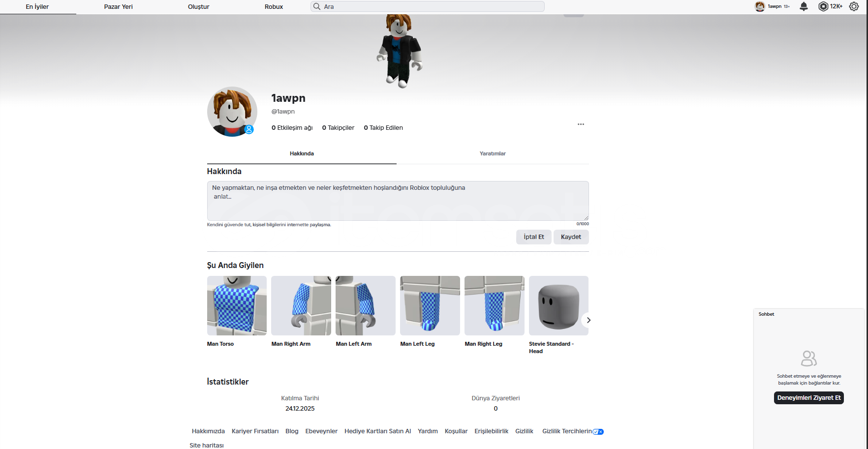This screenshot has height=449, width=868.
Task: Open the Man Right Leg item thumbnail
Action: click(x=495, y=305)
